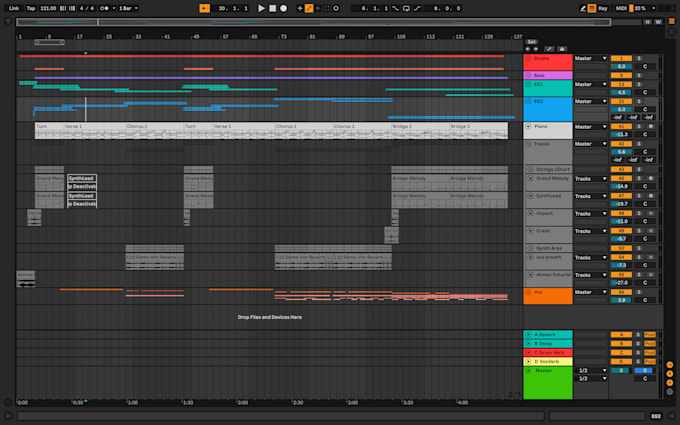This screenshot has height=425, width=680.
Task: Click the Piano volume value -11.3
Action: (x=621, y=134)
